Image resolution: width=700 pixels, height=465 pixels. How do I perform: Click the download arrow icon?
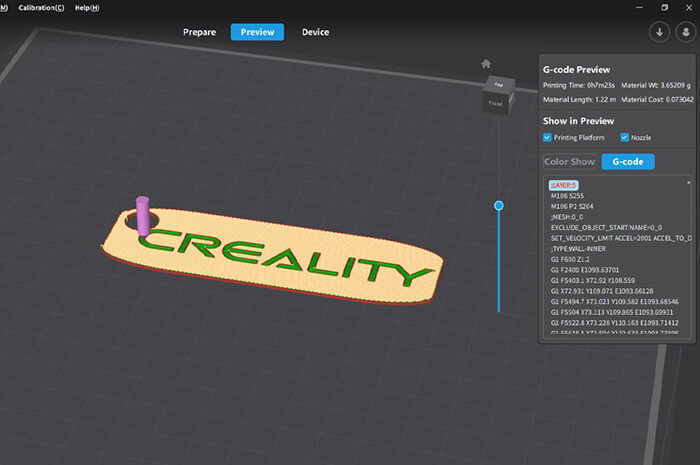tap(659, 32)
